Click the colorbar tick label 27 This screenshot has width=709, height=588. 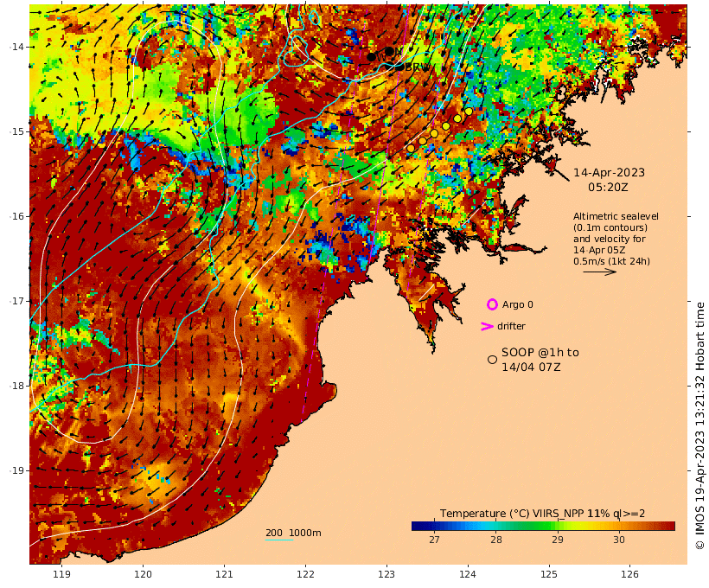click(x=434, y=540)
